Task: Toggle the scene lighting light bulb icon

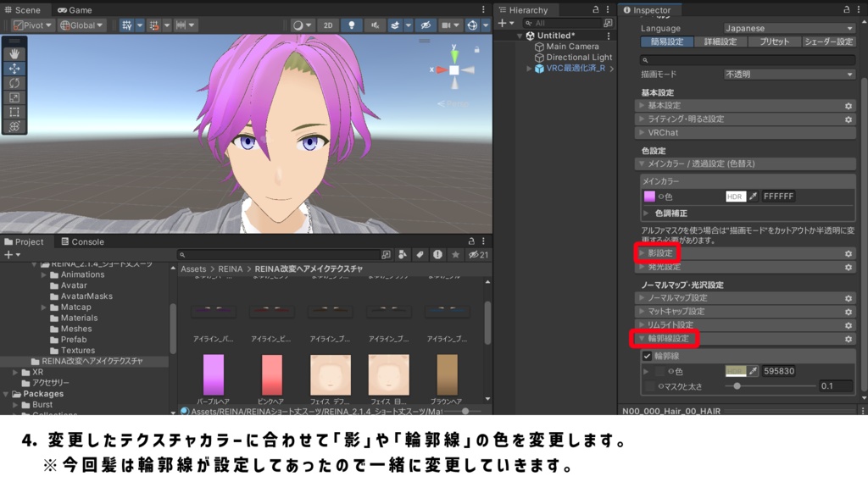Action: pyautogui.click(x=352, y=25)
